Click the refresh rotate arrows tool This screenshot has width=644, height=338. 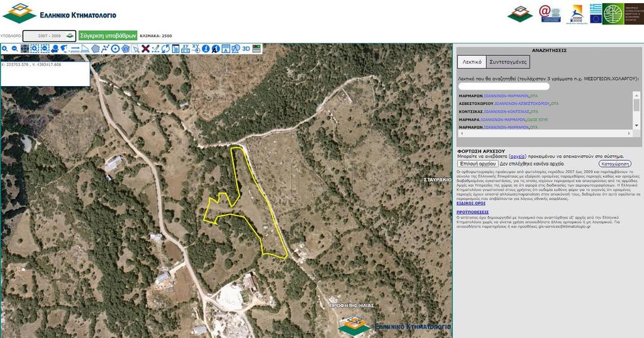pyautogui.click(x=165, y=48)
